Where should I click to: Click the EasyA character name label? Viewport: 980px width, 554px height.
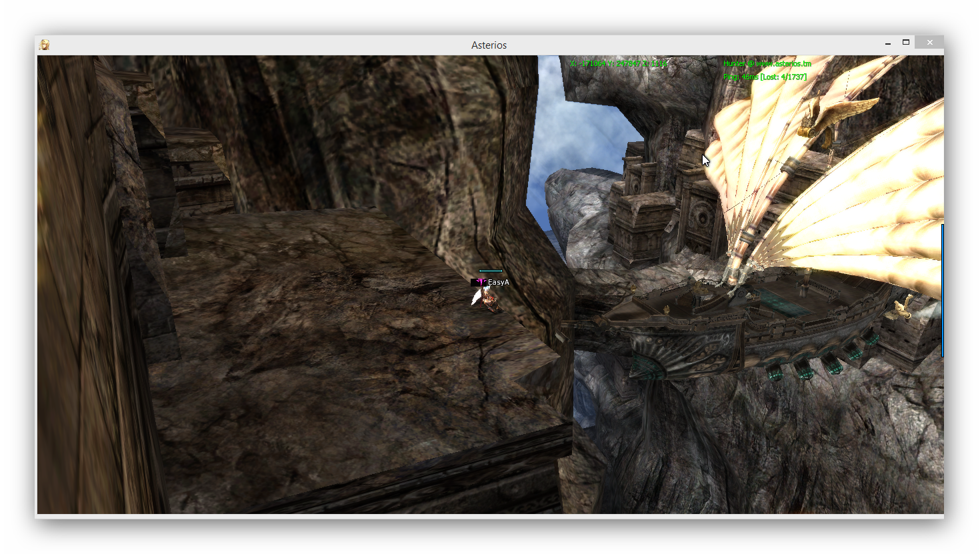point(498,283)
